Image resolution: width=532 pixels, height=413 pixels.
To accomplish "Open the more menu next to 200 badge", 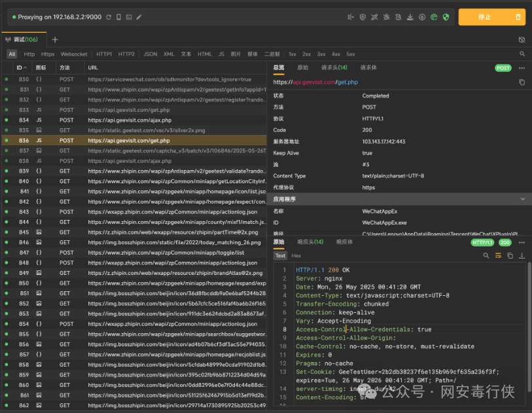I will point(522,242).
